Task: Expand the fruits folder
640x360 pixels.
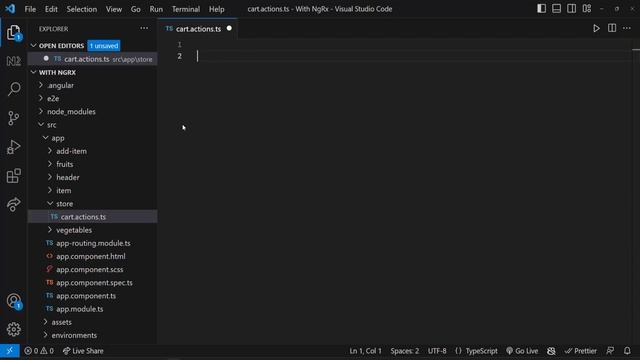Action: [x=64, y=164]
